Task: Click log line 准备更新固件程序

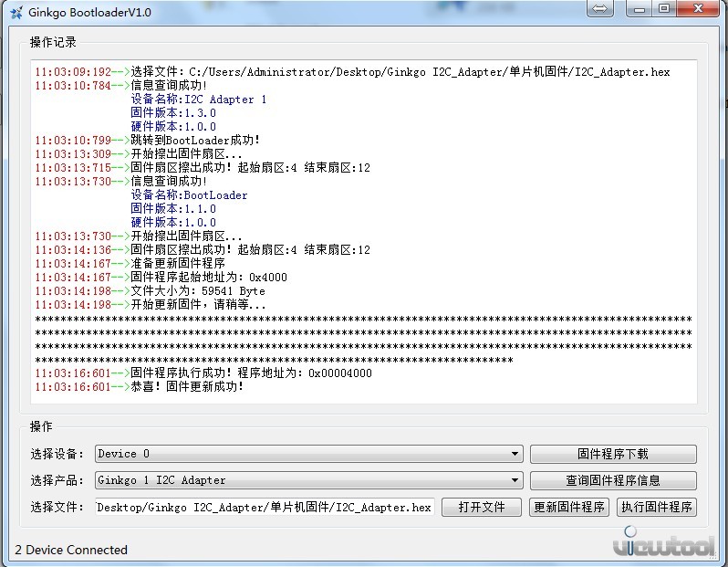Action: pyautogui.click(x=130, y=264)
